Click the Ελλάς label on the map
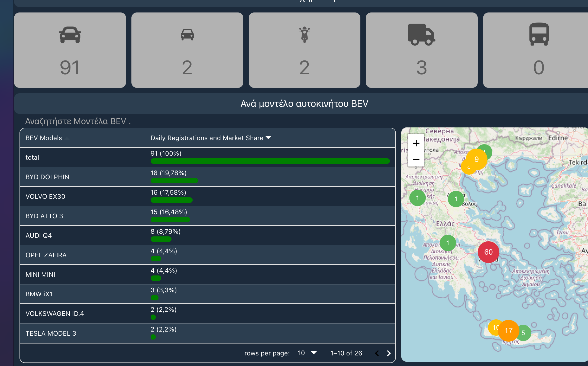The image size is (588, 366). click(445, 224)
